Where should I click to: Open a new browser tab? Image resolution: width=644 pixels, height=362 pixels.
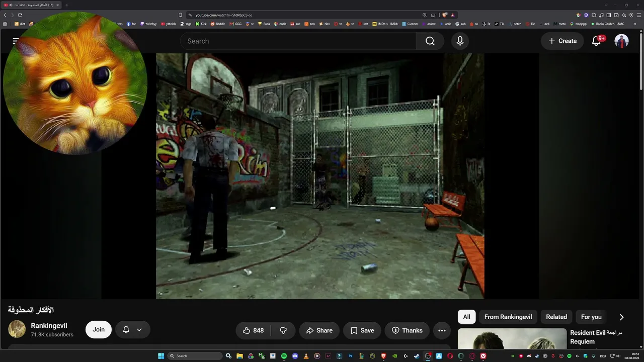click(x=66, y=5)
